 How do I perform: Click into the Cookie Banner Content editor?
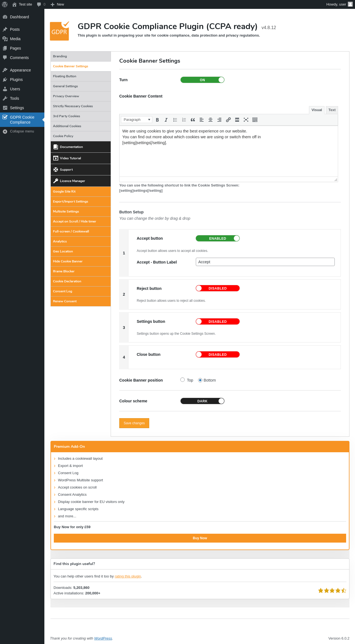[229, 151]
